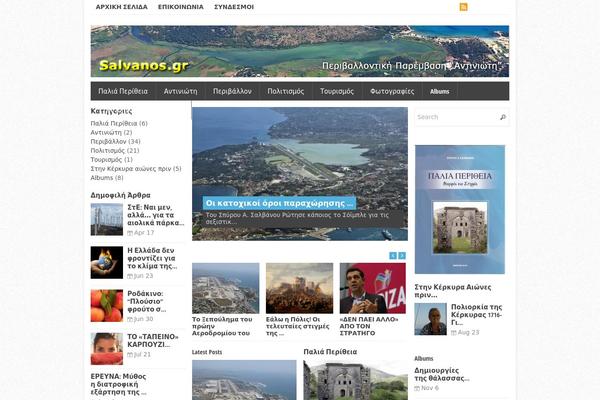
Task: Click Latest Posts airport image
Action: click(x=244, y=380)
